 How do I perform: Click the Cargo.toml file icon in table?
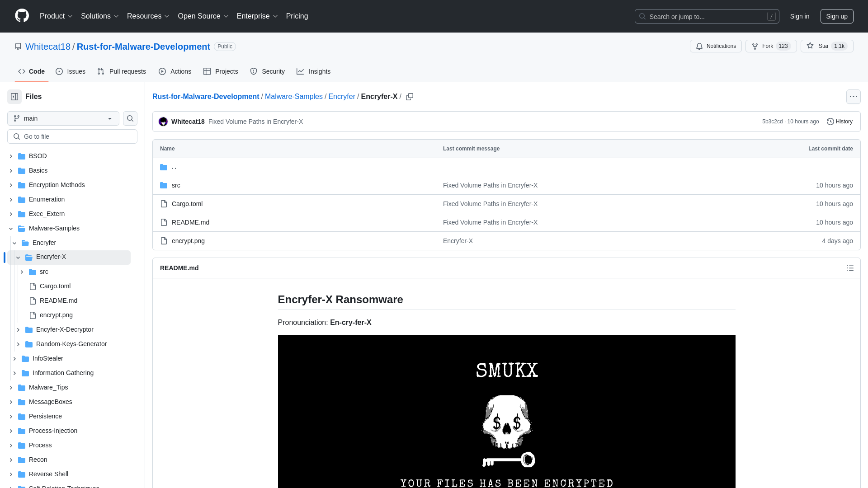coord(164,204)
